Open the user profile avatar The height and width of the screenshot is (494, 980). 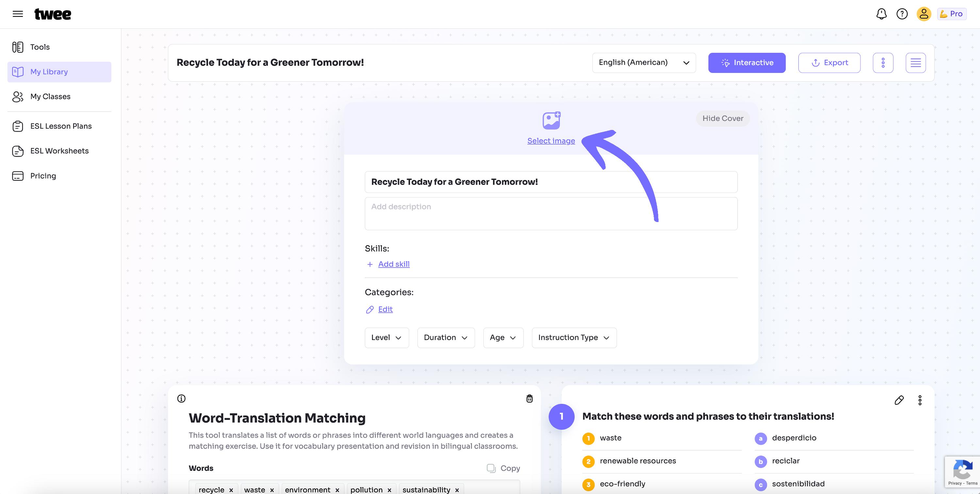point(924,14)
